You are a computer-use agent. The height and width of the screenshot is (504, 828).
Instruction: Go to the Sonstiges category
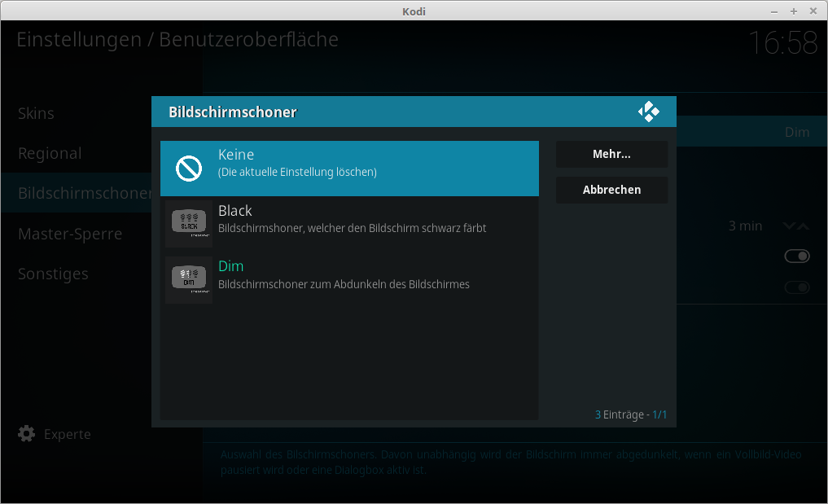pos(53,274)
